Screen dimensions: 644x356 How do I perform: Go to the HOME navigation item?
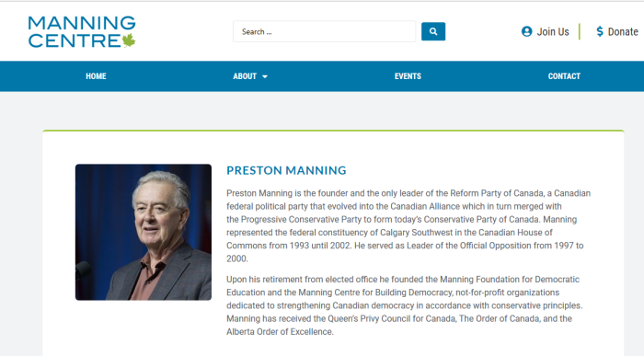pyautogui.click(x=96, y=76)
